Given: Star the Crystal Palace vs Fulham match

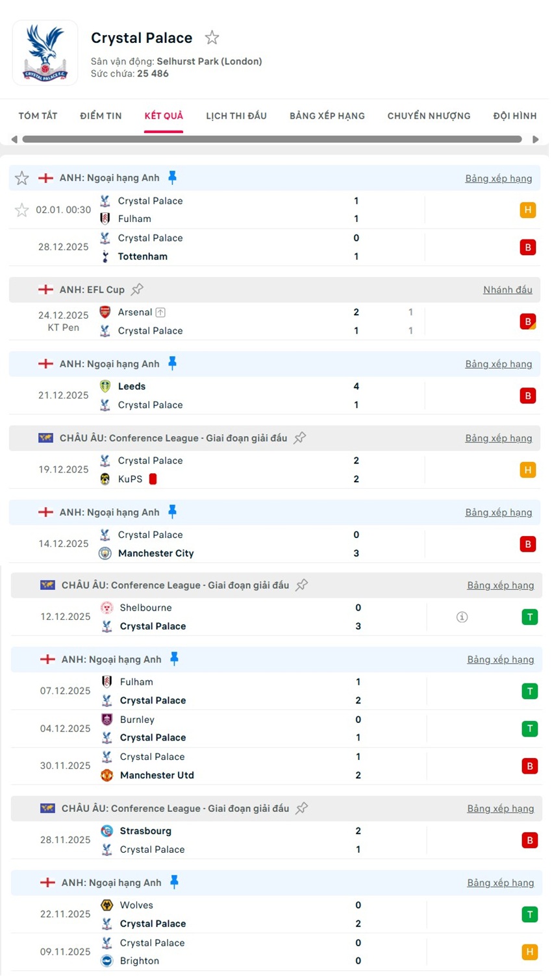Looking at the screenshot, I should 22,210.
